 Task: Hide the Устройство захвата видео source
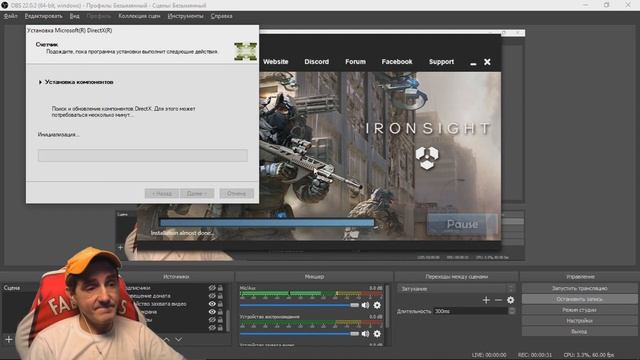pyautogui.click(x=212, y=304)
